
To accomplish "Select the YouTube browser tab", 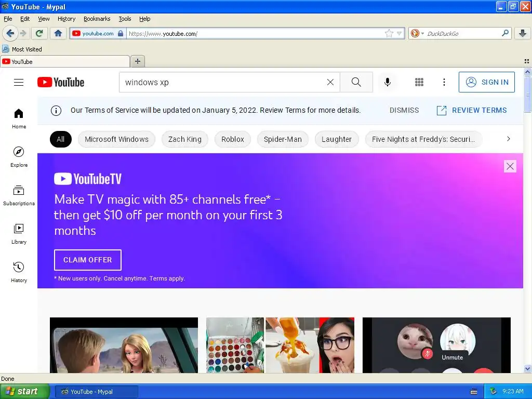I will coord(65,61).
